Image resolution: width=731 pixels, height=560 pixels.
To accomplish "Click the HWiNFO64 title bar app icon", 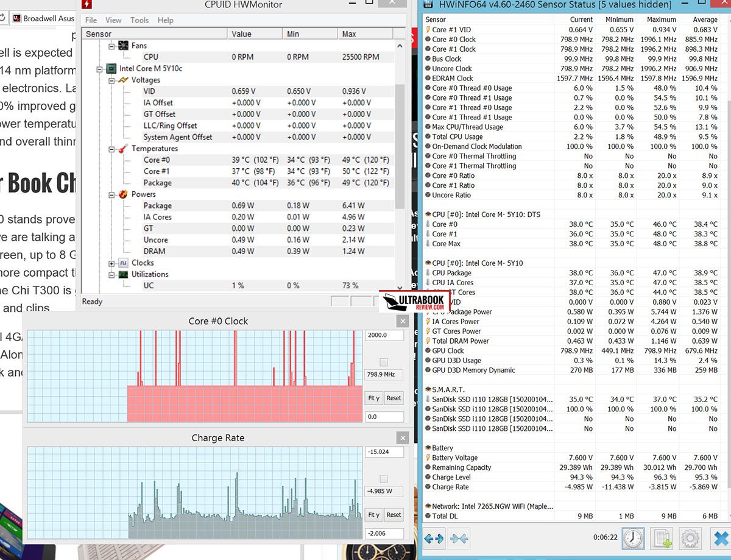I will tap(429, 5).
